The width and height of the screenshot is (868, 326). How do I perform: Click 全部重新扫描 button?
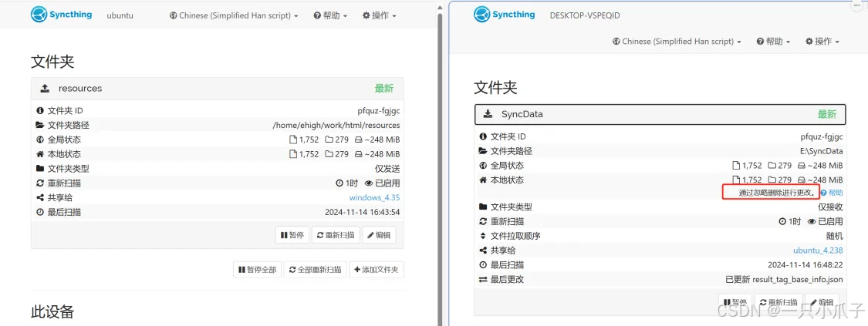click(x=315, y=270)
